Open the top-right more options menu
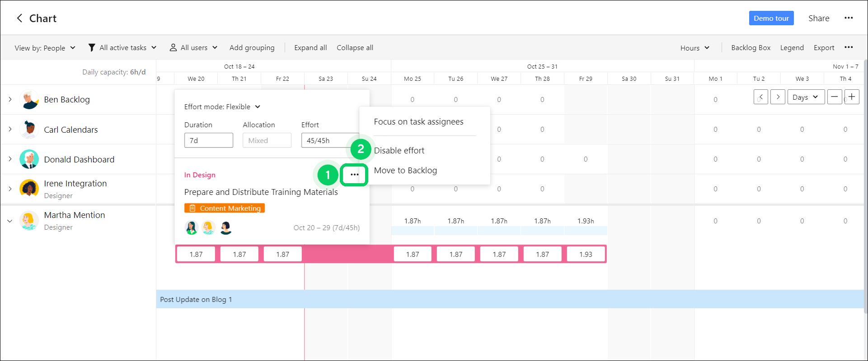This screenshot has width=868, height=361. pos(849,18)
